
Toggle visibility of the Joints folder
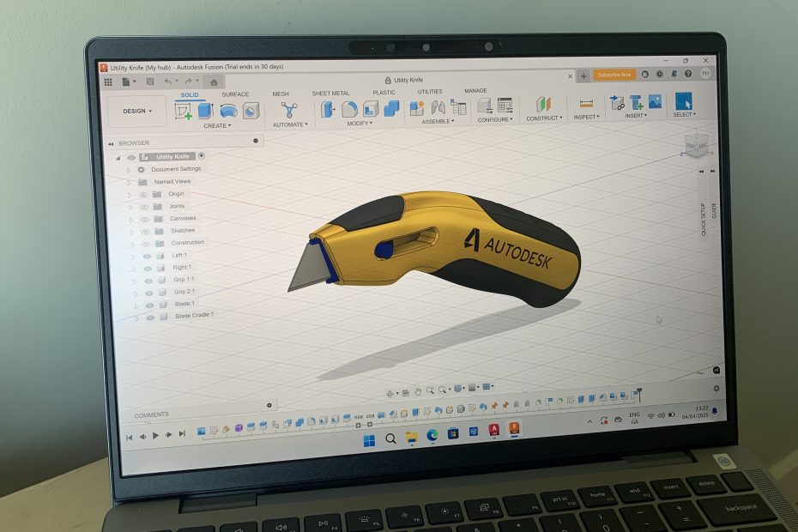pos(144,207)
